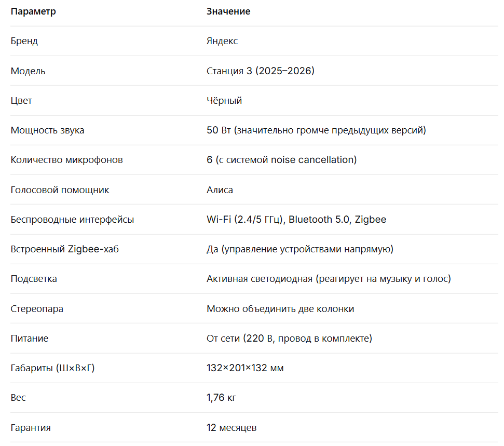
Task: Select the 'Алиса' voice assistant value
Action: (x=220, y=190)
